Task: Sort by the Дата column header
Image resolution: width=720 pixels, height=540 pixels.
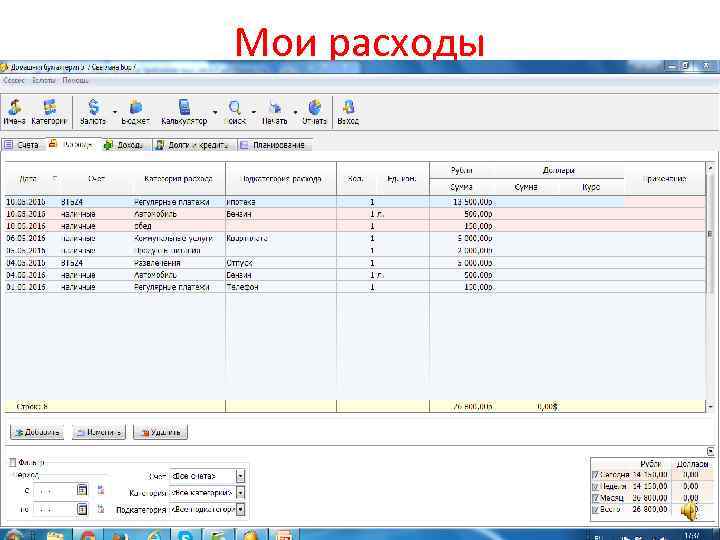Action: tap(29, 179)
